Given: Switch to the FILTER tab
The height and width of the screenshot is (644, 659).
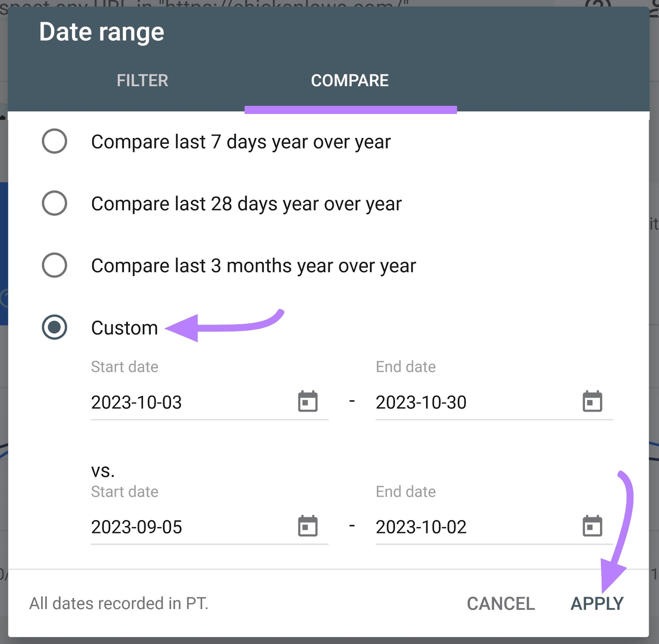Looking at the screenshot, I should (142, 80).
